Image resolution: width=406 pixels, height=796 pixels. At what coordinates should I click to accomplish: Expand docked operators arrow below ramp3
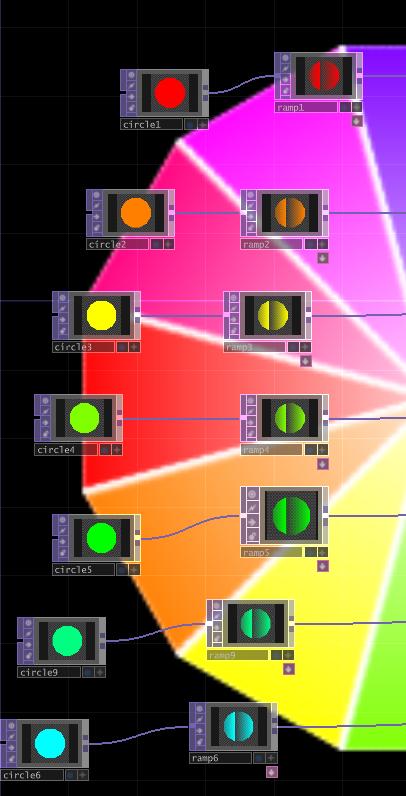(306, 361)
